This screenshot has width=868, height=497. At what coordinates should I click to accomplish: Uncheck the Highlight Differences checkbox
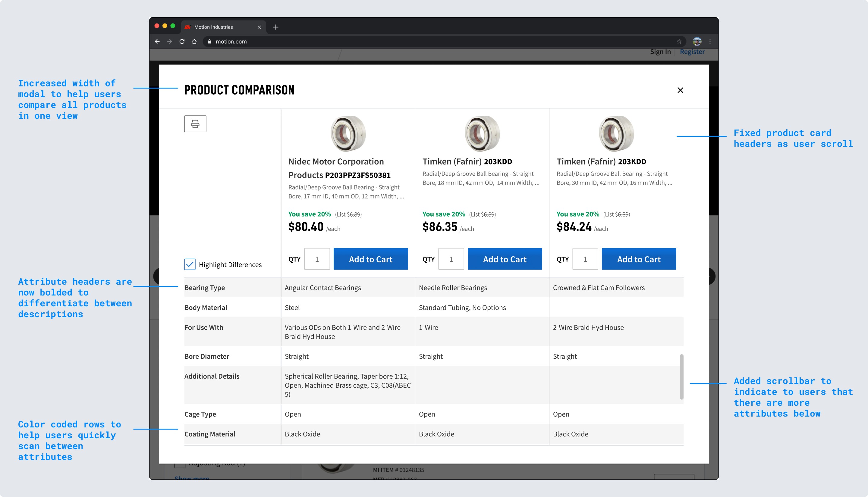[190, 264]
